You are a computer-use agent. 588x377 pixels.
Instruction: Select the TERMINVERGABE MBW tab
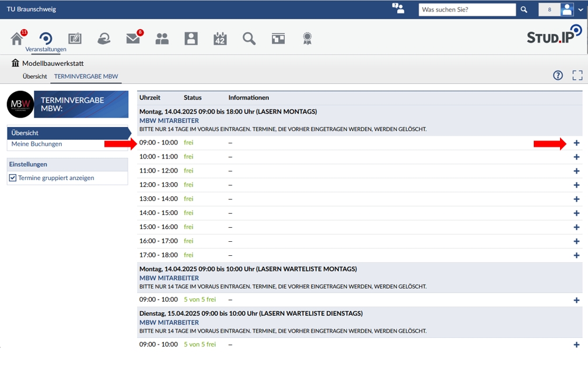coord(86,76)
